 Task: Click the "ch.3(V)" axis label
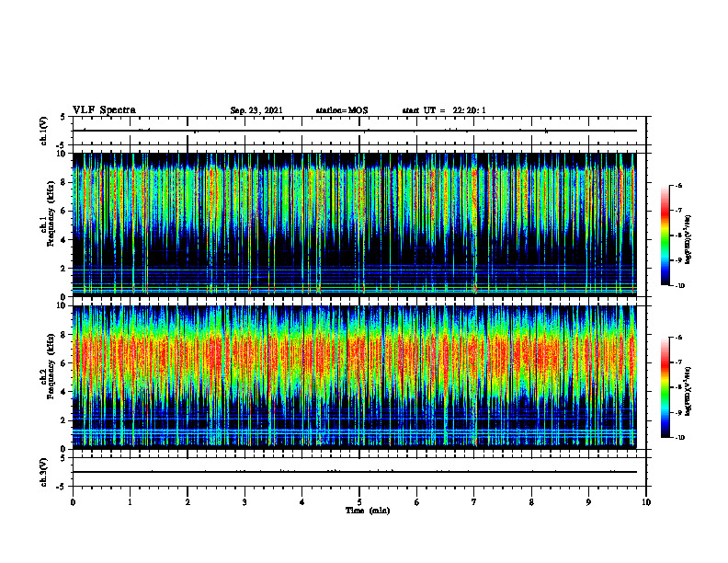44,472
